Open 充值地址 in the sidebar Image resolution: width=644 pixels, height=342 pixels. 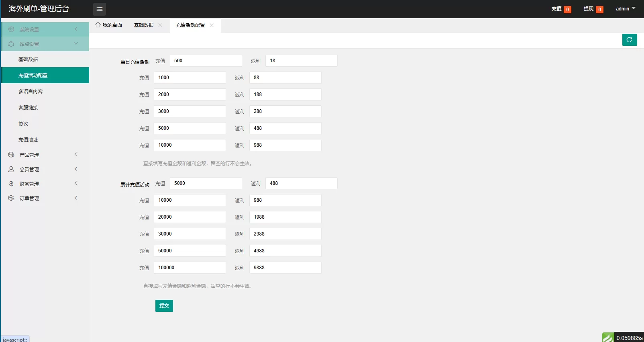pos(45,139)
